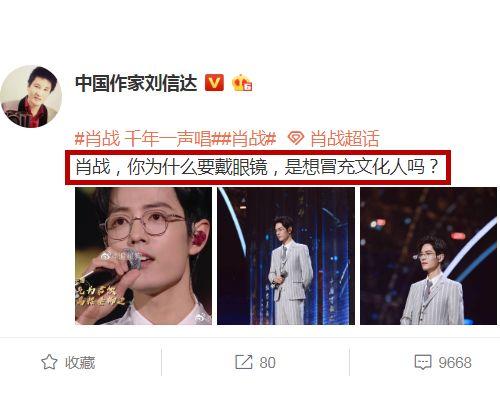Click the comment speech bubble icon
Image resolution: width=500 pixels, height=400 pixels.
[423, 362]
